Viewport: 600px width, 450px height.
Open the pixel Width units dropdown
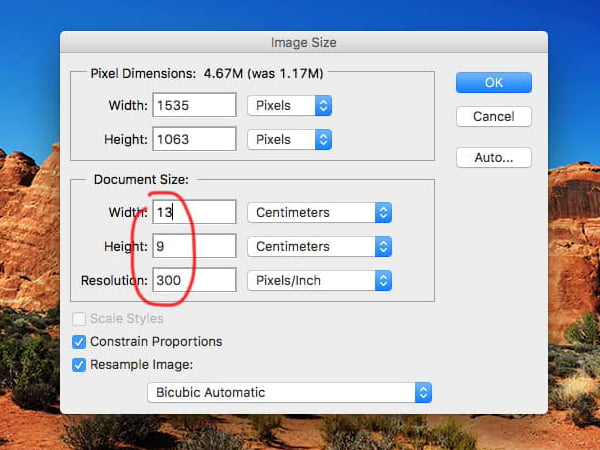pyautogui.click(x=289, y=105)
